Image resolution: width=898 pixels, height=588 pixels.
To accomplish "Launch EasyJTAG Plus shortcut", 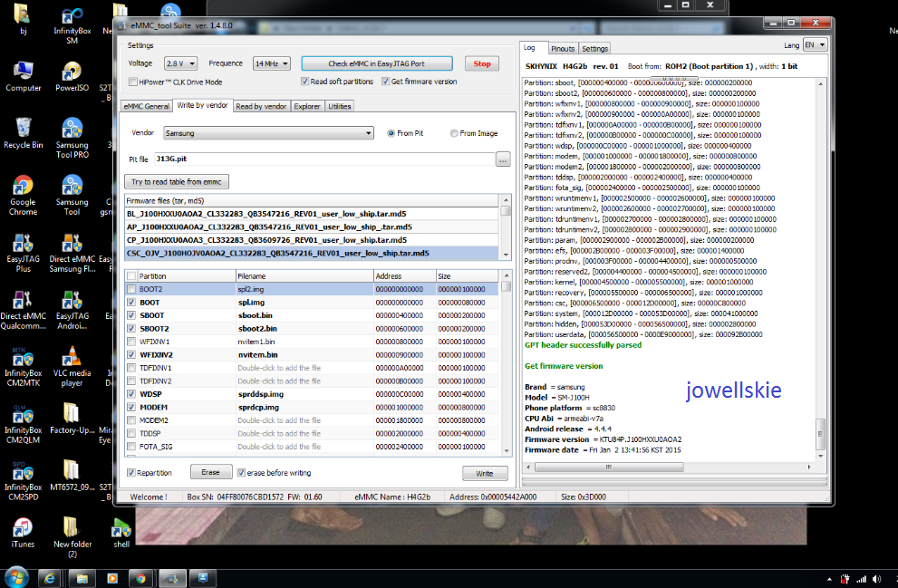I will pos(23,253).
